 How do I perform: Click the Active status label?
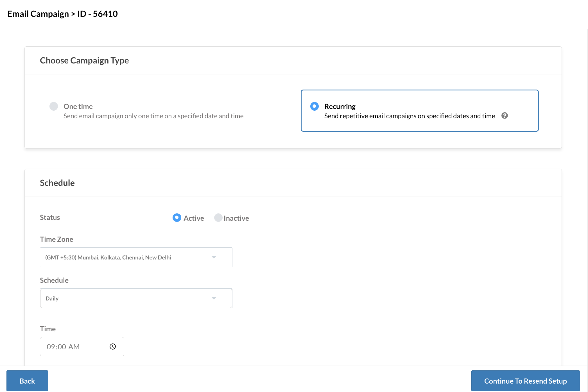[194, 218]
